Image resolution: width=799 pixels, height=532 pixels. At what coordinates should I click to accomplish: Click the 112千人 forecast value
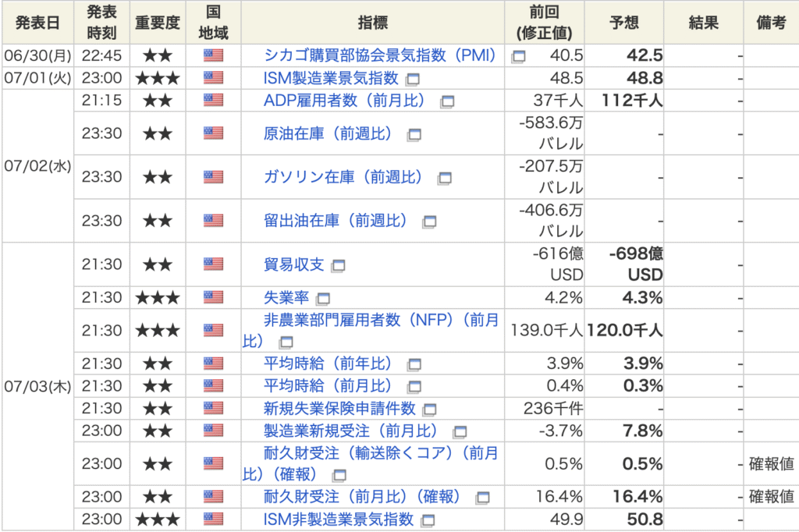632,101
